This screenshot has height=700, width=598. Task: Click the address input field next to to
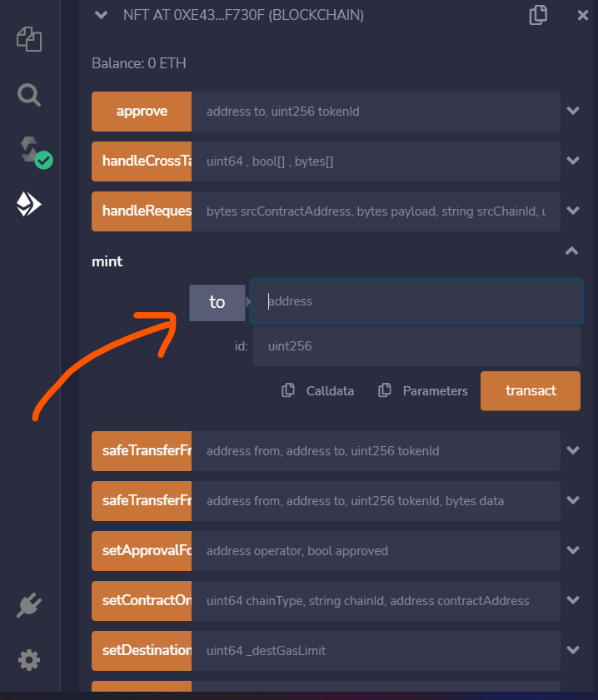point(415,301)
